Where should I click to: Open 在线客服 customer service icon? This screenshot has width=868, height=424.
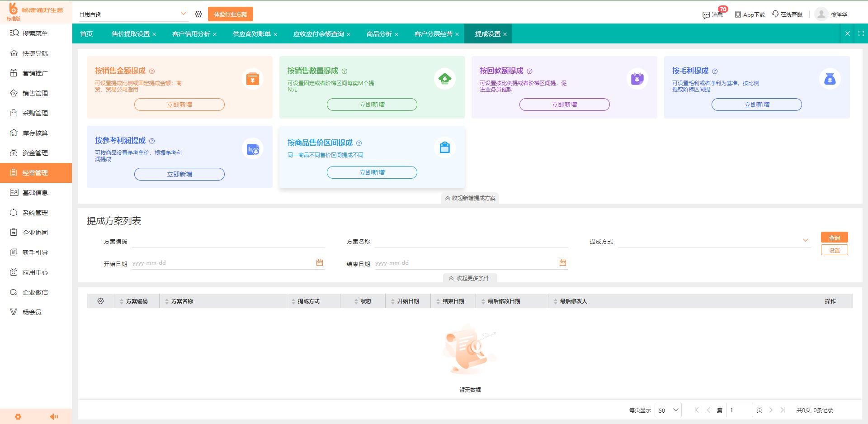tap(775, 14)
